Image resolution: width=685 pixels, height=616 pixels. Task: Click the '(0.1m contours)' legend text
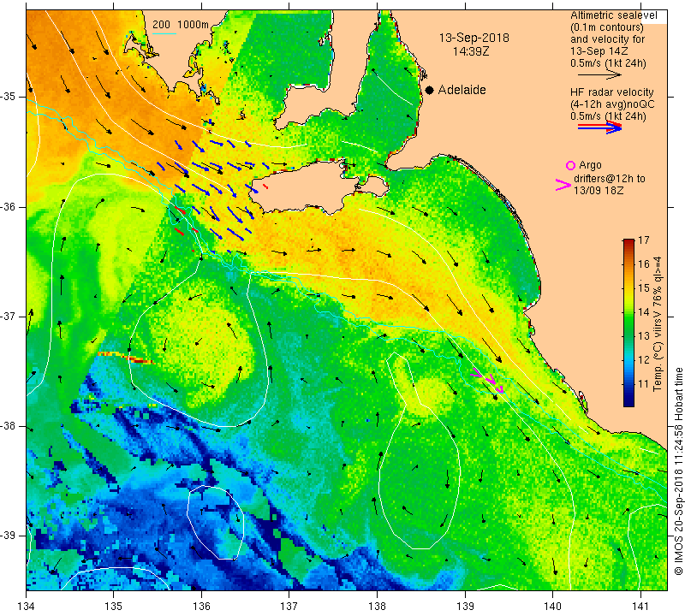[x=606, y=27]
